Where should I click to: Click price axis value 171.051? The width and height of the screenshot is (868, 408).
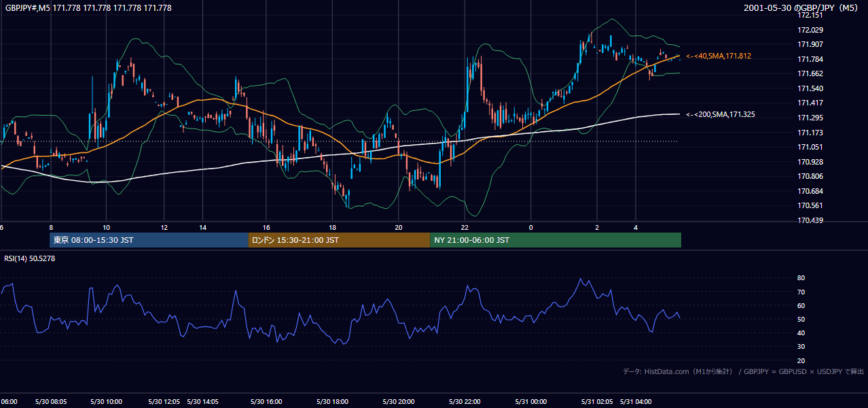[810, 147]
